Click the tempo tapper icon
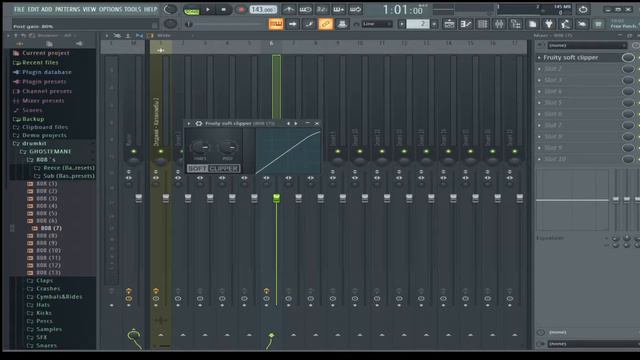The width and height of the screenshot is (640, 360). [565, 24]
